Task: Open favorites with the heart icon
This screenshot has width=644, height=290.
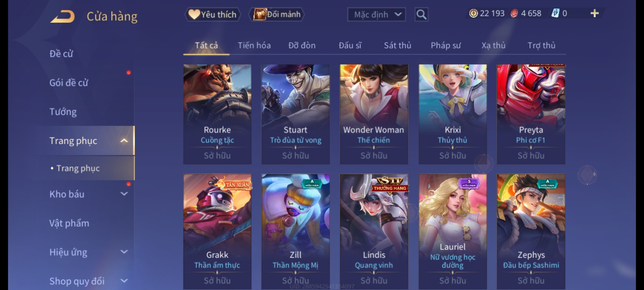Action: click(x=194, y=14)
